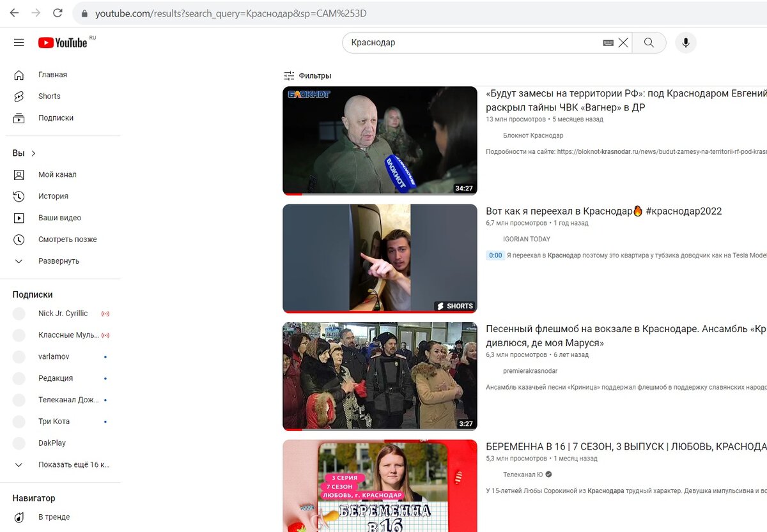Open title «Будут замесы на территории РФ»
The image size is (767, 532).
pos(626,100)
